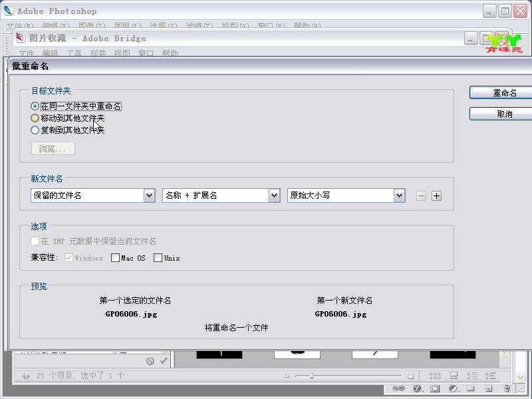This screenshot has height=399, width=532.
Task: Click the 第一个新文件名 label
Action: point(344,301)
